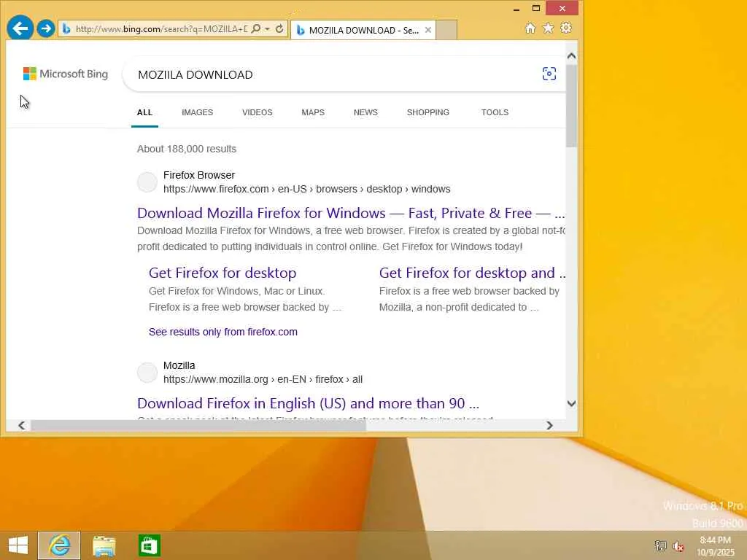The width and height of the screenshot is (747, 560).
Task: Click the network icon in system tray
Action: [x=660, y=545]
